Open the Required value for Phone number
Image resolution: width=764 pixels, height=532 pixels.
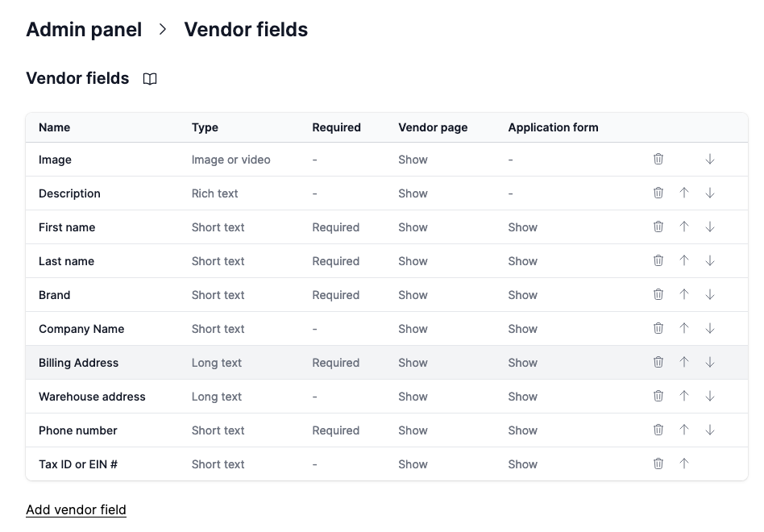coord(335,430)
